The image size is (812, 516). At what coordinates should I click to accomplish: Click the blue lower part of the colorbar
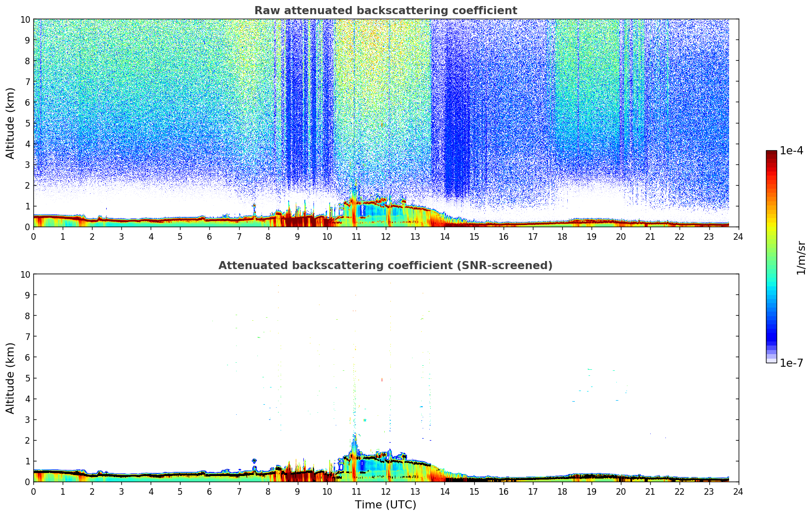pyautogui.click(x=771, y=329)
